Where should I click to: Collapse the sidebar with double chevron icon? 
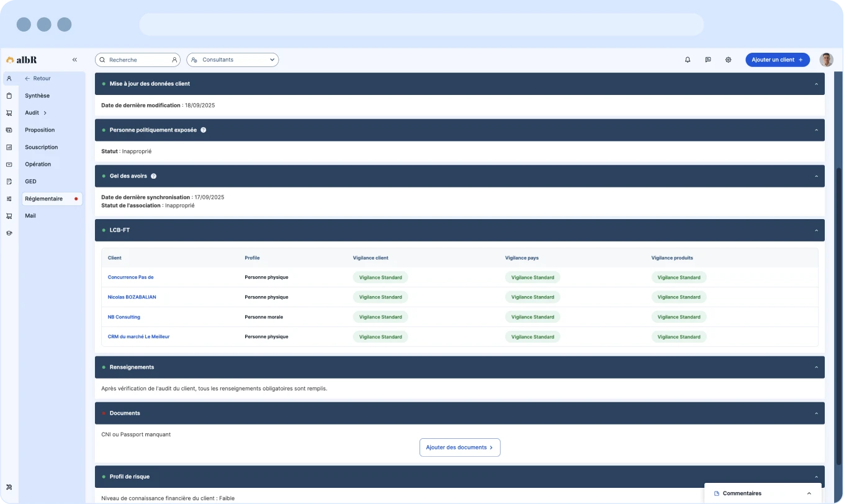click(x=74, y=60)
